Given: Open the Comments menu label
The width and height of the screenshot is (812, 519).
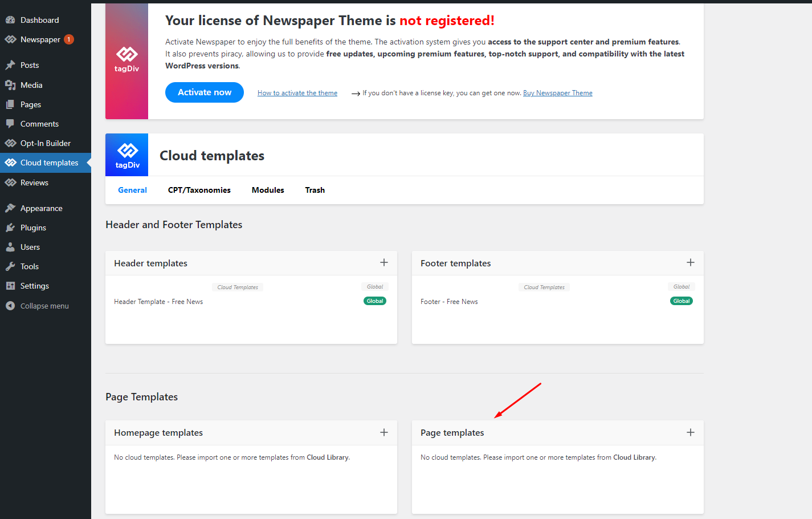Looking at the screenshot, I should pos(39,124).
